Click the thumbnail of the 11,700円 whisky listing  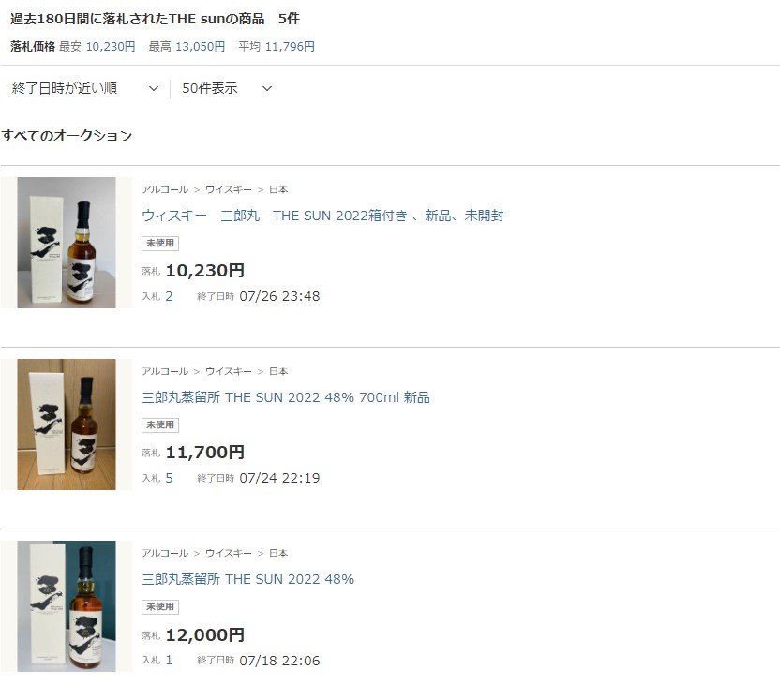click(67, 424)
